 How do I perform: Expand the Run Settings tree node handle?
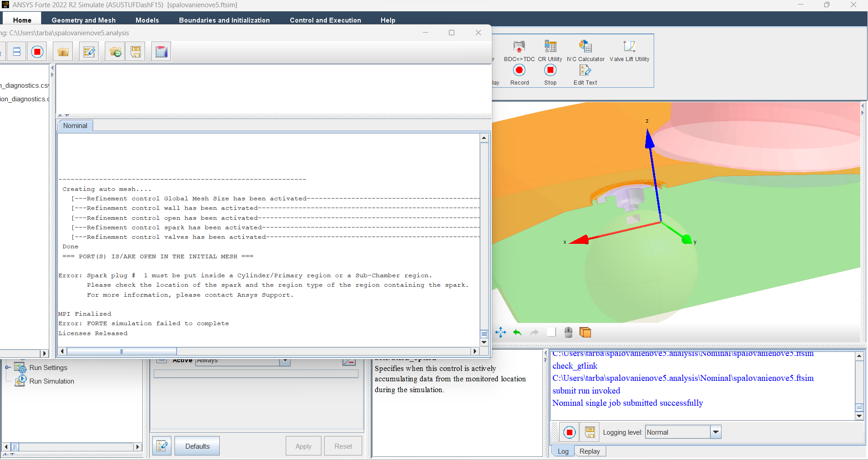(8, 368)
